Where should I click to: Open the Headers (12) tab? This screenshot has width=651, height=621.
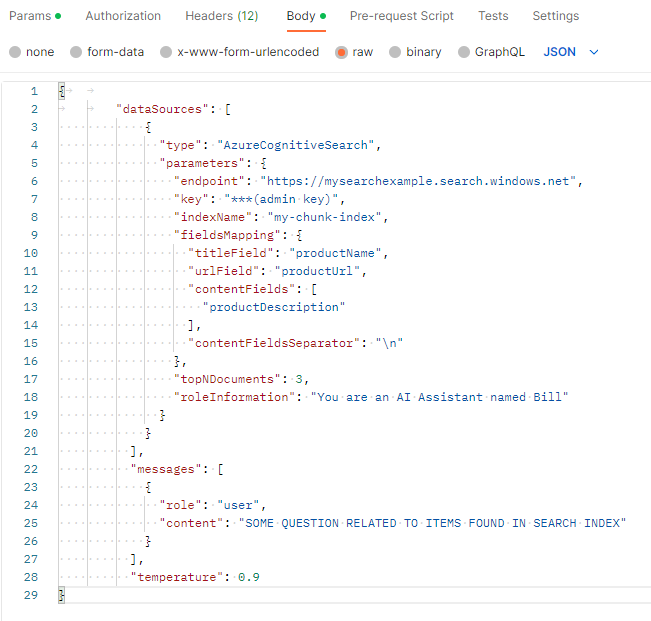point(222,16)
